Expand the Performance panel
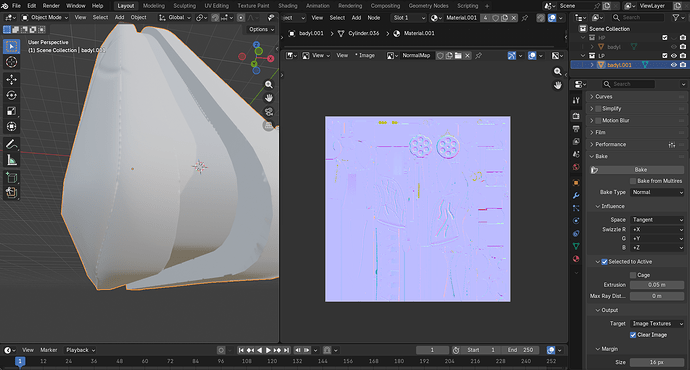 610,144
